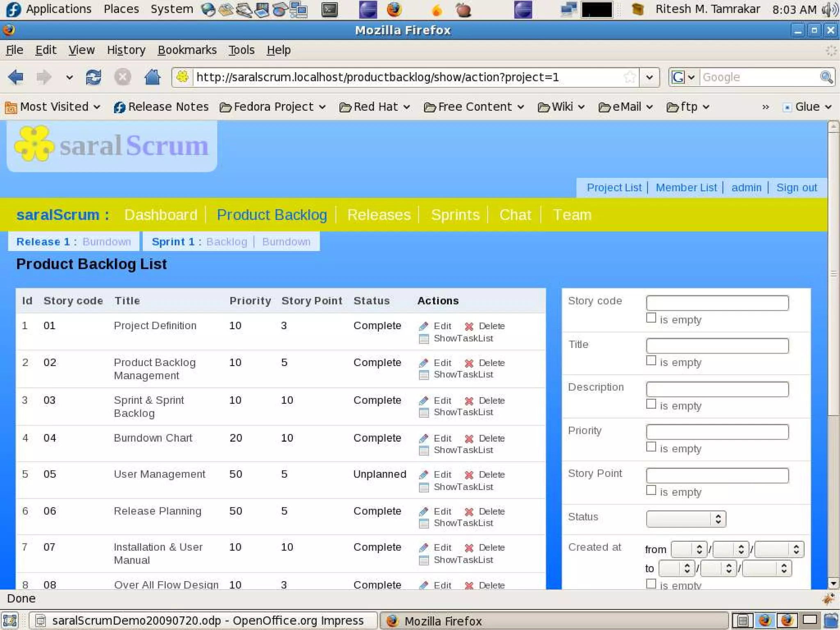
Task: Check 'is empty' under Story code
Action: [651, 318]
